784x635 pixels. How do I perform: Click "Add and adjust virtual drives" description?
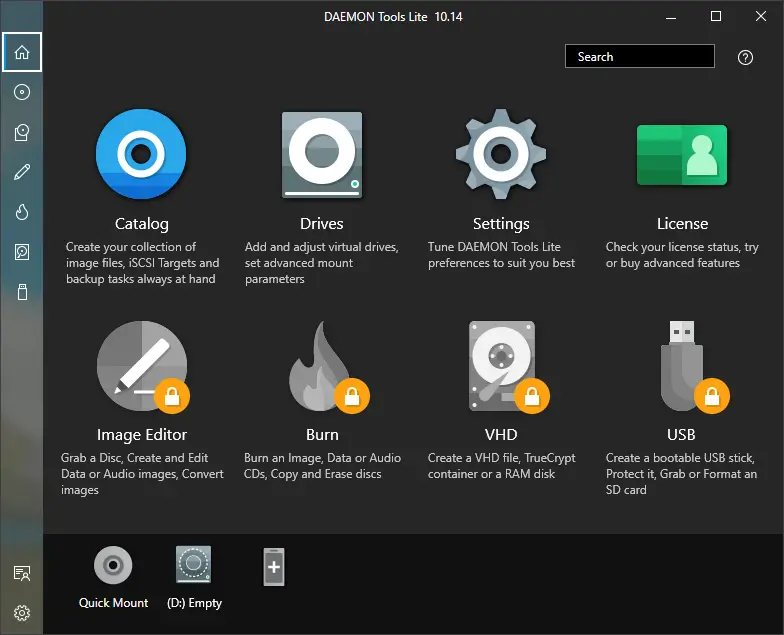click(x=322, y=246)
